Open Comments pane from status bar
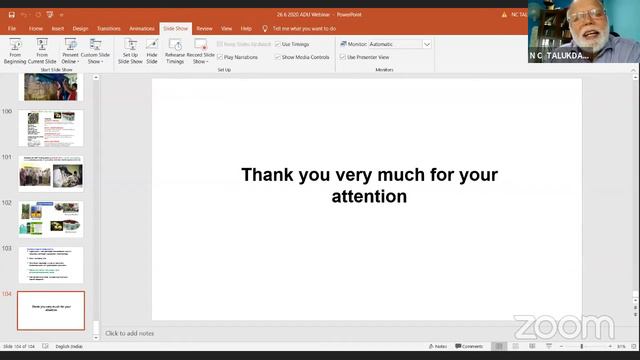Screen dimensions: 640x360 (469, 346)
